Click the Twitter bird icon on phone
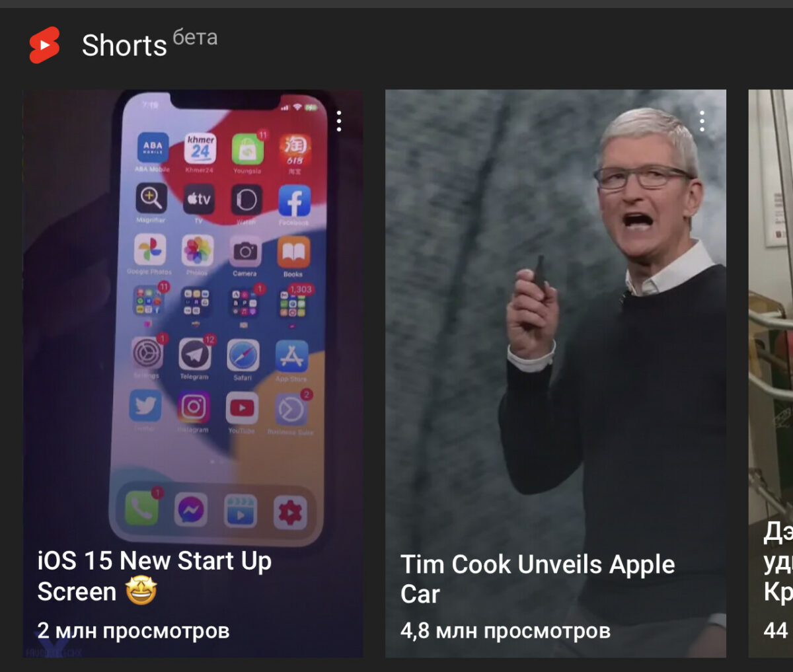Viewport: 793px width, 672px height. 145,406
